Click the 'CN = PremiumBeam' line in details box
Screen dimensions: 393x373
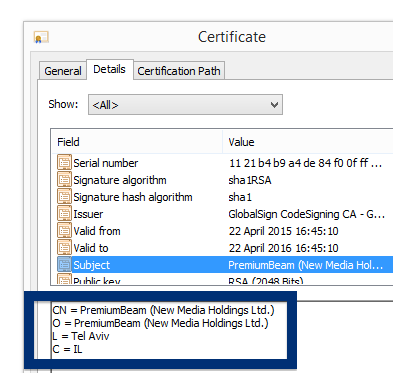(x=163, y=310)
